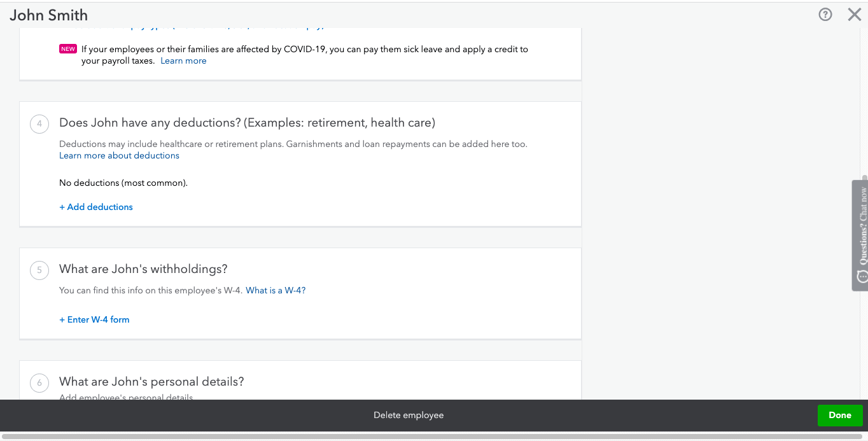The image size is (868, 441).
Task: Click 'No deductions (most common).' text
Action: tap(123, 183)
